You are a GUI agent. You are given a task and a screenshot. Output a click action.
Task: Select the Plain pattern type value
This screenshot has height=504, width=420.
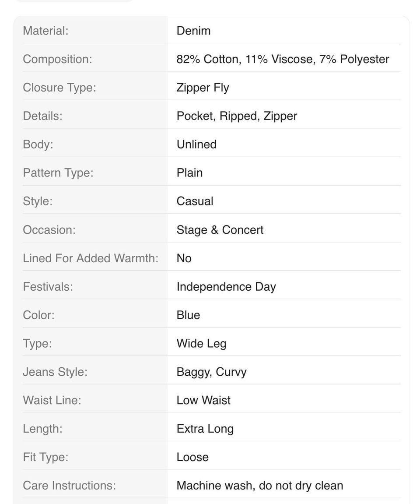189,173
